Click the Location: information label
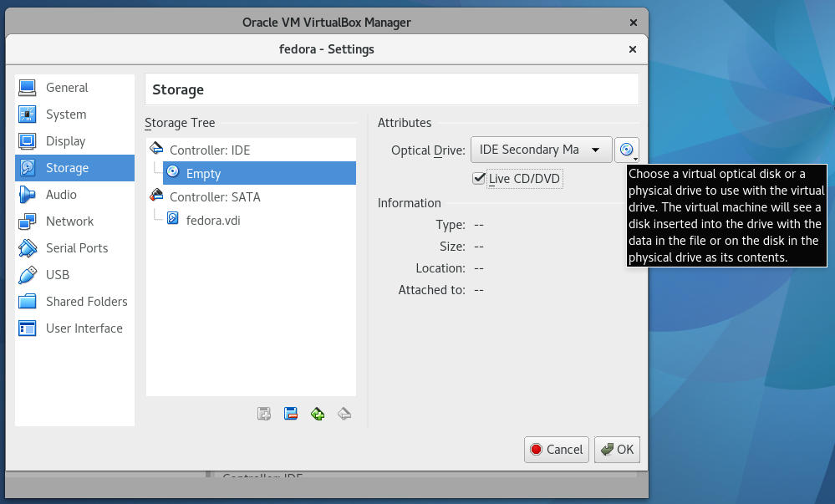Screen dimensions: 835x504 (440, 268)
